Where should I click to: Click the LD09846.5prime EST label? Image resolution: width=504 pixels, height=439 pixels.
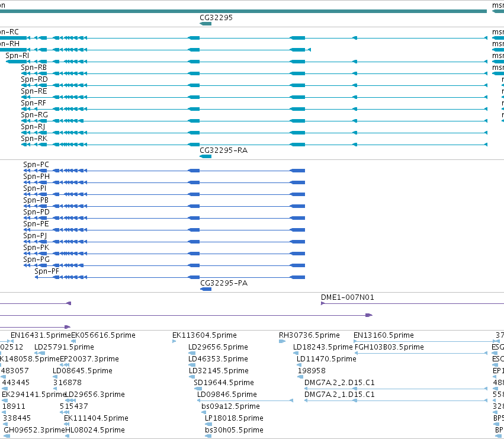pos(227,395)
